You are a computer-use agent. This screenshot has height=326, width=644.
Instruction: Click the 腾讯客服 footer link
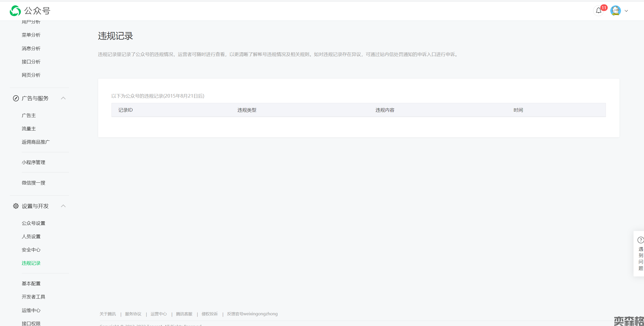click(x=184, y=314)
